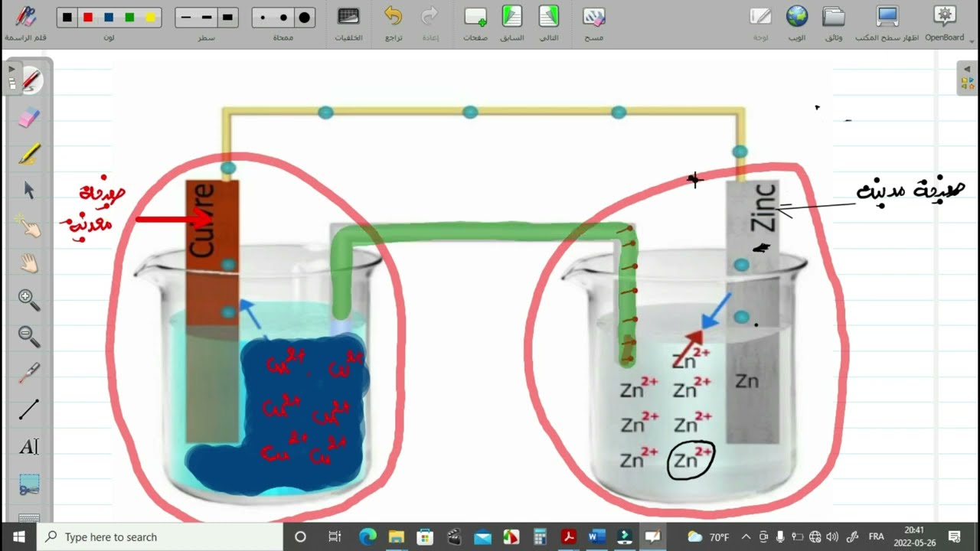
Task: Select the hand scroll page tool
Action: 29,263
